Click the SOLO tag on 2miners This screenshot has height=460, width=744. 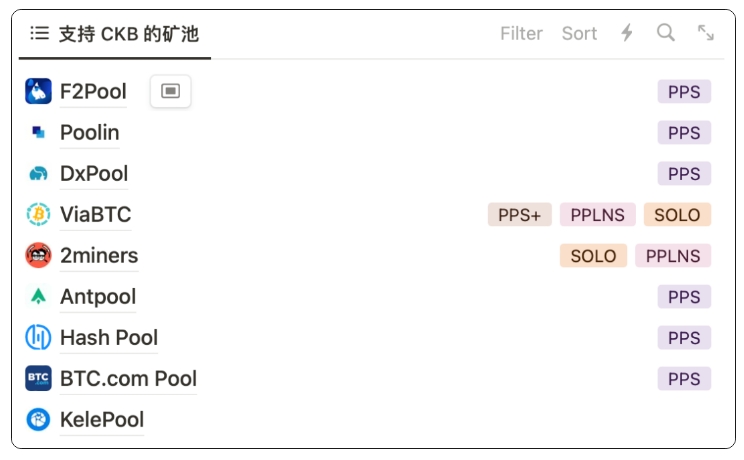click(593, 256)
